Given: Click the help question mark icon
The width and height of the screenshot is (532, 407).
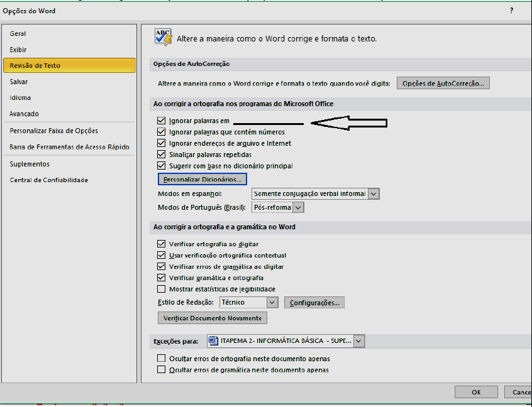Looking at the screenshot, I should [511, 11].
